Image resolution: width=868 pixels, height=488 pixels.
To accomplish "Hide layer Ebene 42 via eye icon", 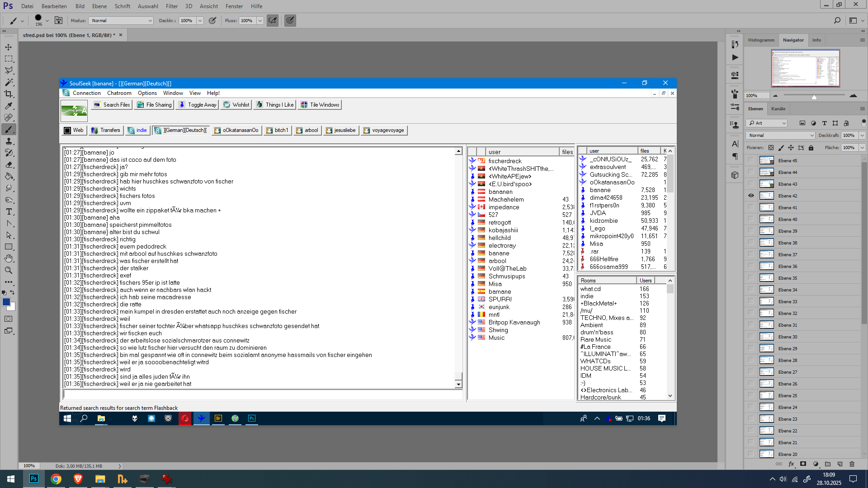I will click(751, 196).
